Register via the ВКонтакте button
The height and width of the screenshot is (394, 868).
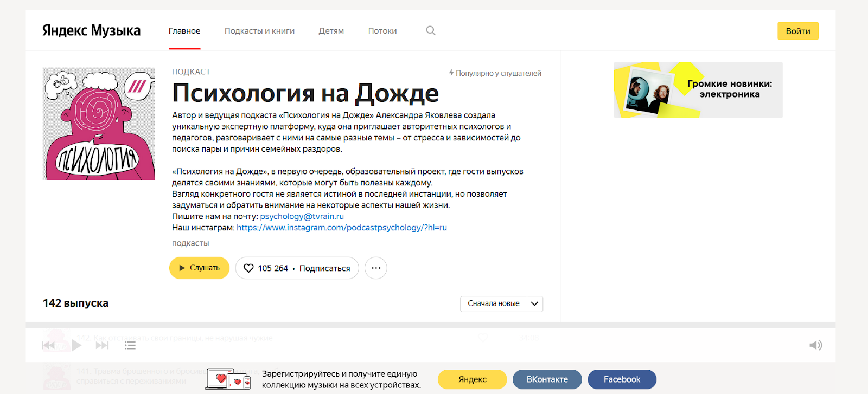[547, 379]
